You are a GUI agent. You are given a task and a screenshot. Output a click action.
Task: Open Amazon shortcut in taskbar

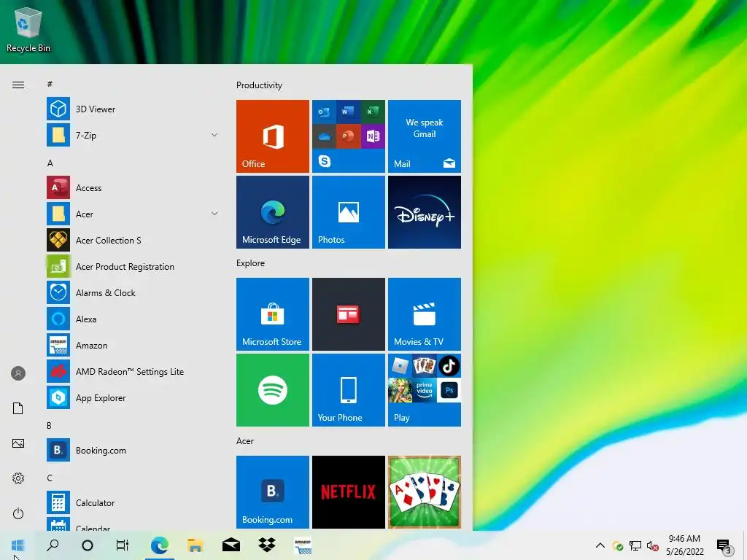coord(303,545)
